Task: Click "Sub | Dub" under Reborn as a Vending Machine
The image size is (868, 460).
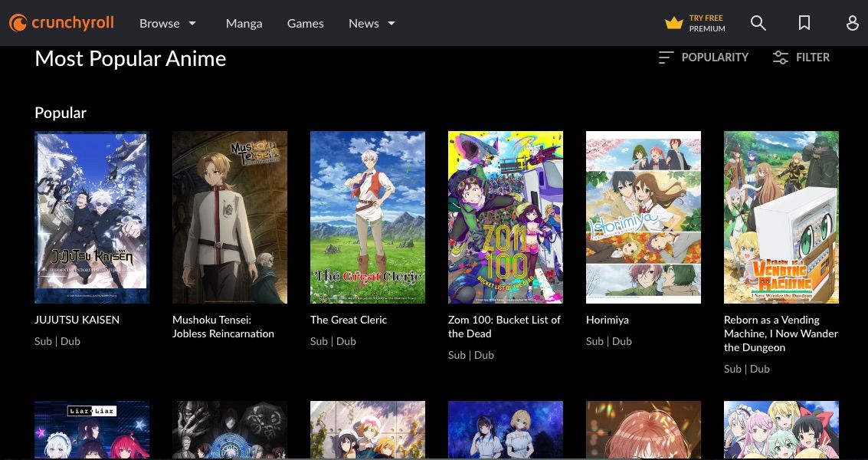Action: click(x=746, y=369)
